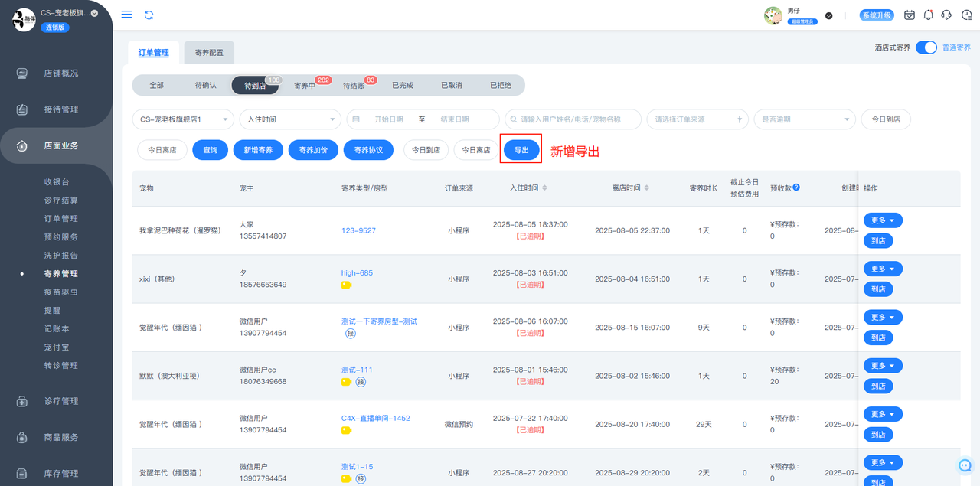Open notifications bell icon
This screenshot has width=980, height=486.
coord(928,15)
